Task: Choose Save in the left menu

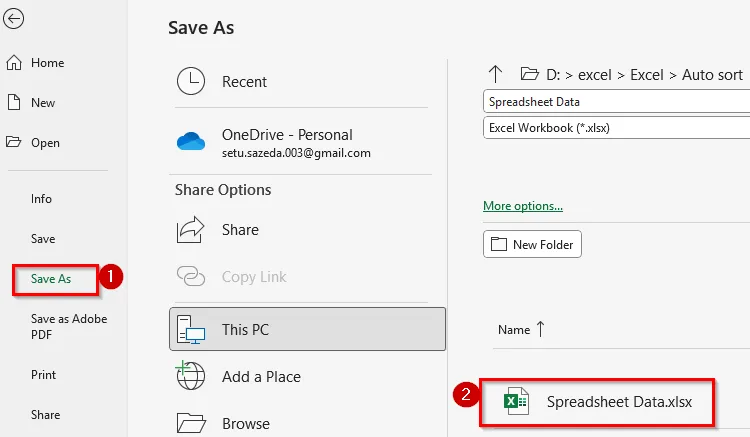Action: point(43,239)
